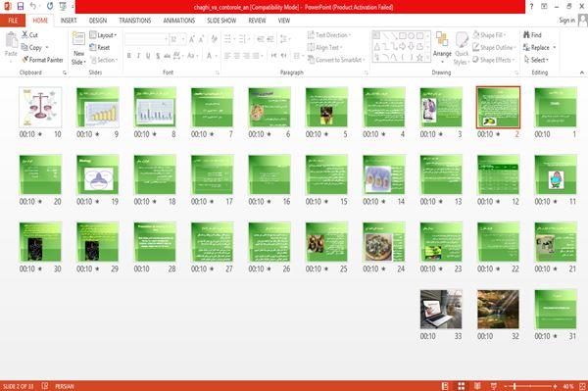Click the Cut scissors command

(x=29, y=35)
